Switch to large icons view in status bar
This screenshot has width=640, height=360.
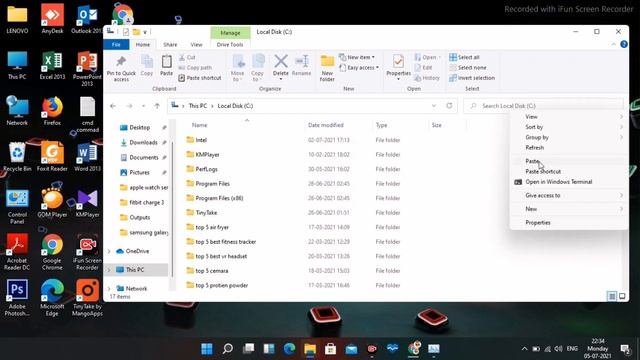622,296
